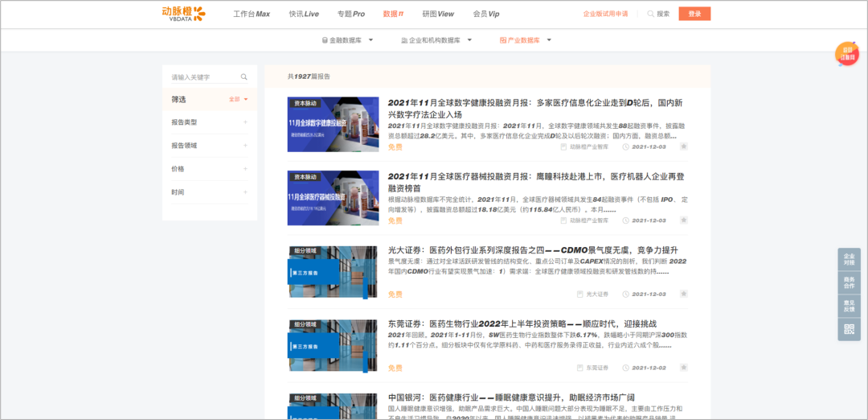This screenshot has width=868, height=420.
Task: Click the orange floating subscription badge
Action: coord(847,54)
